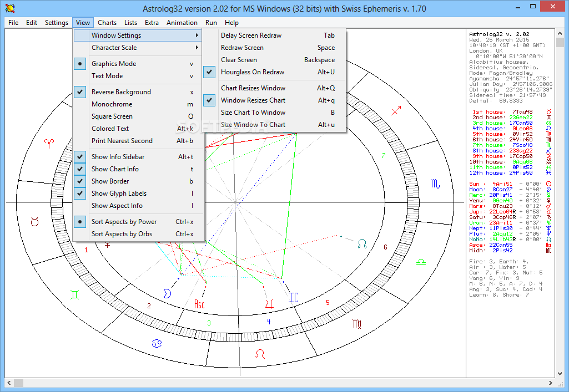Click the horizontal scrollbar left arrow
569x392 pixels.
[x=9, y=383]
